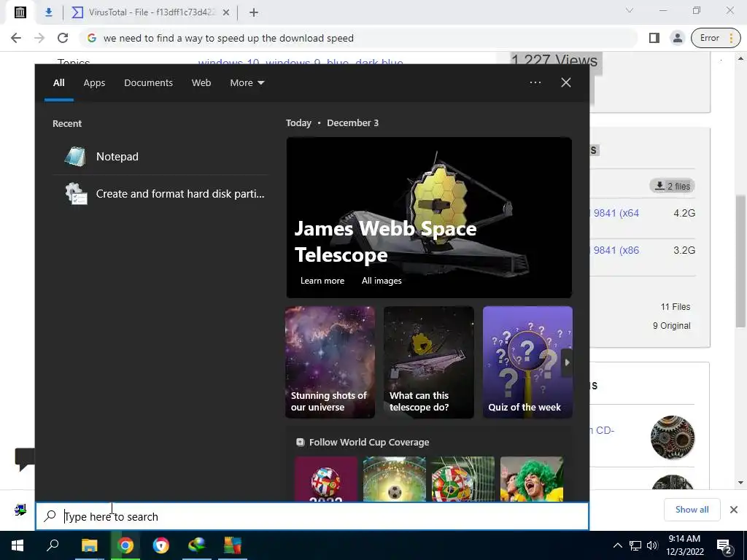This screenshot has height=560, width=747.
Task: Click the taskbar search magnifier icon
Action: pos(53,545)
